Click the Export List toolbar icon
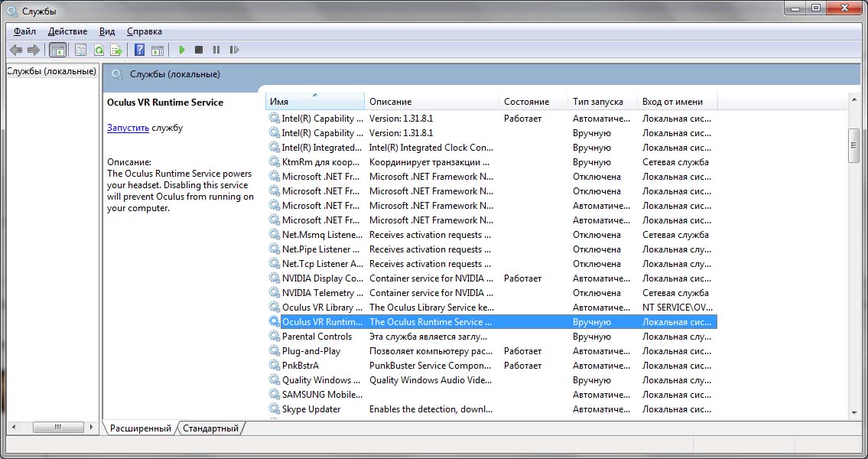Viewport: 868px width, 459px height. [x=116, y=50]
